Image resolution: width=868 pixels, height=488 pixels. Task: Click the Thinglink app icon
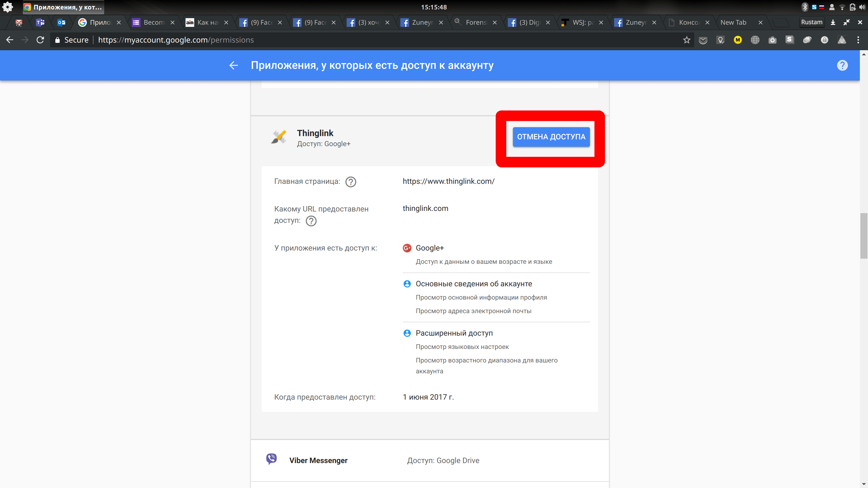click(279, 137)
